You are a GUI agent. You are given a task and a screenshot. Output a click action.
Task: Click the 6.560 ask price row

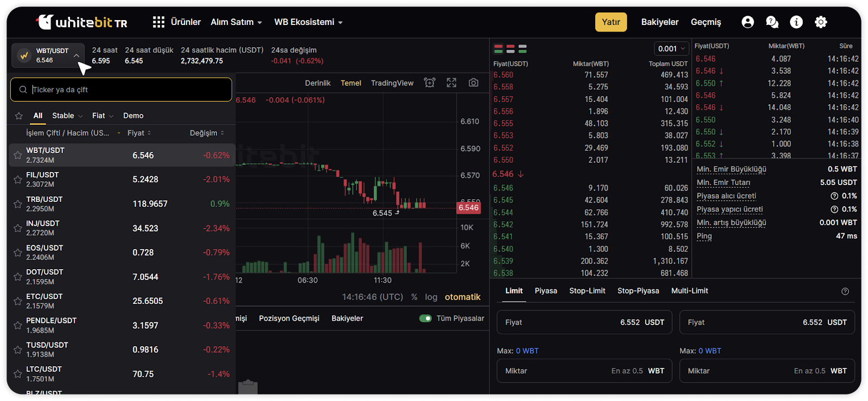tap(590, 75)
